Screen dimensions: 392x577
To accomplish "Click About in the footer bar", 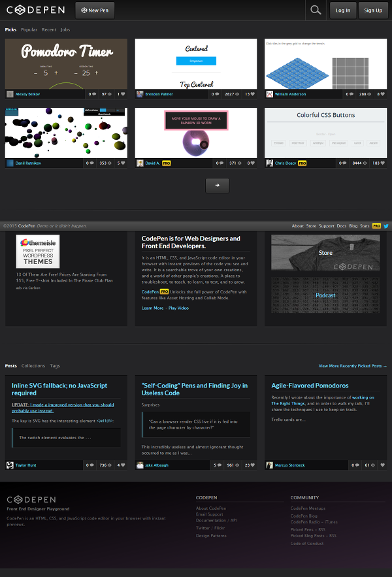I will [x=297, y=226].
